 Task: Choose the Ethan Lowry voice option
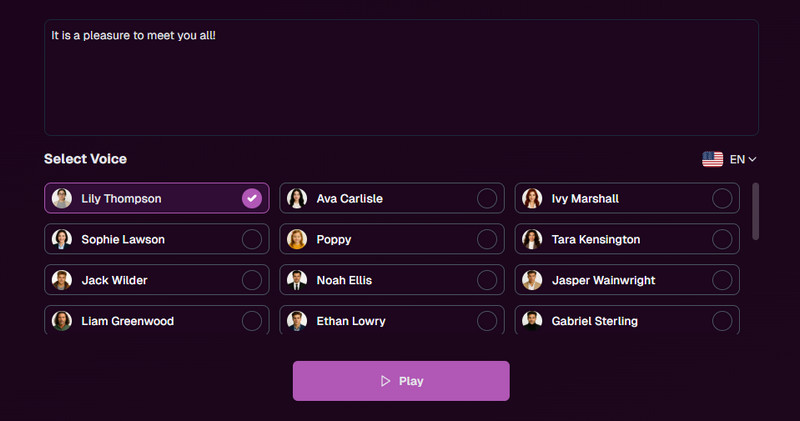[x=391, y=321]
